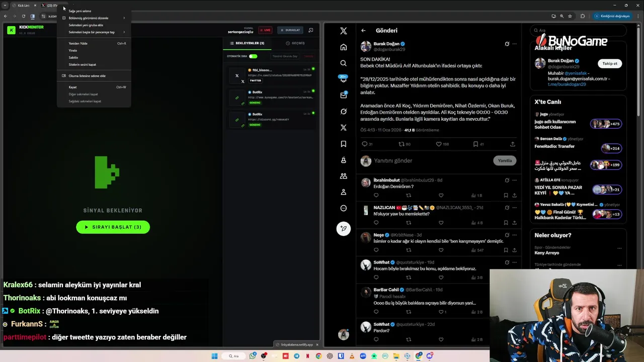Select Sabitle to pin tab

click(x=94, y=57)
